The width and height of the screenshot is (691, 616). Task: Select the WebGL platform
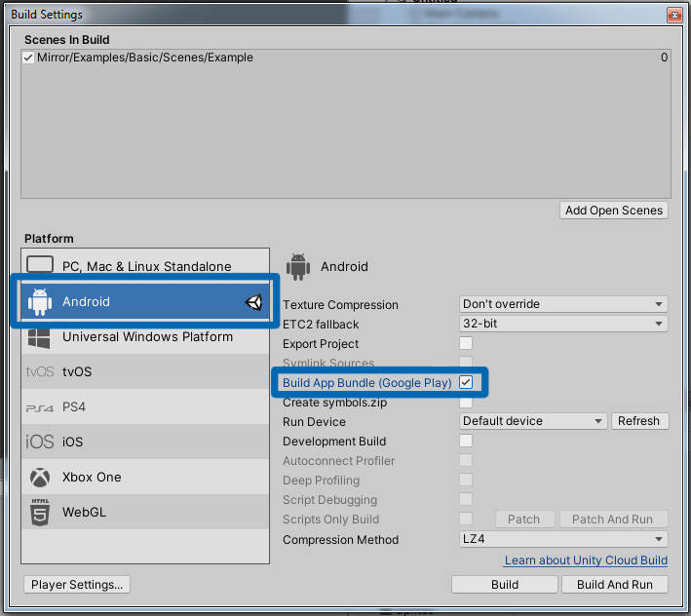click(x=145, y=512)
